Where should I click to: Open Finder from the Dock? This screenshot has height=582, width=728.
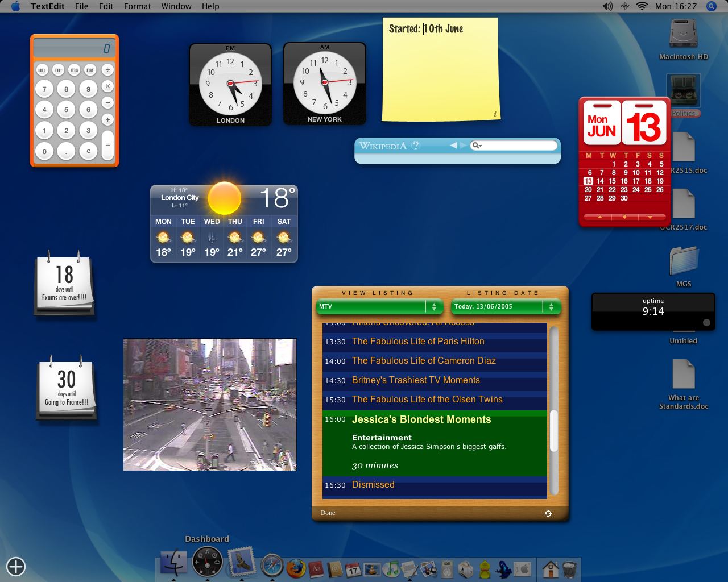173,564
